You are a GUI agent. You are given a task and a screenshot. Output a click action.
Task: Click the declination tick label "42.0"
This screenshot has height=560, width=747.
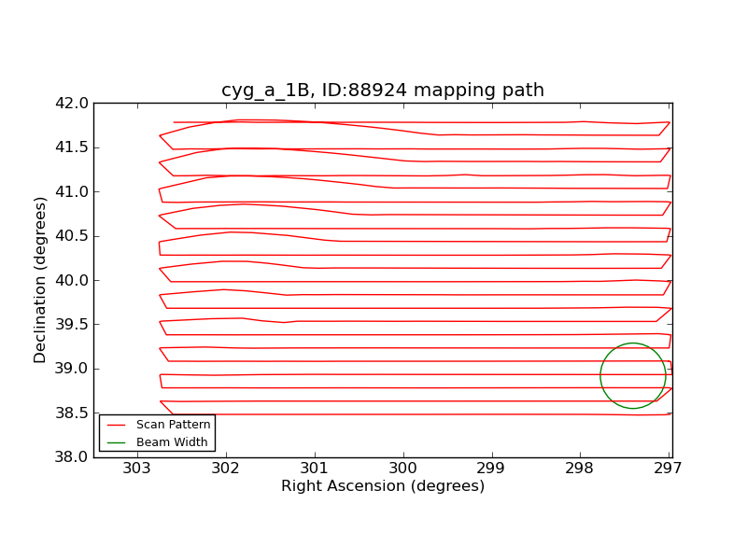(x=72, y=104)
